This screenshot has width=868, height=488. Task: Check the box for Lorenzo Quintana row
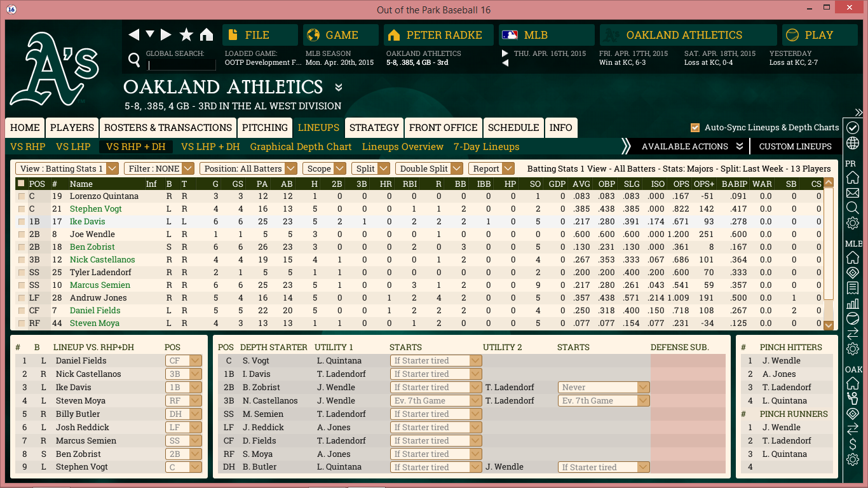pyautogui.click(x=22, y=196)
